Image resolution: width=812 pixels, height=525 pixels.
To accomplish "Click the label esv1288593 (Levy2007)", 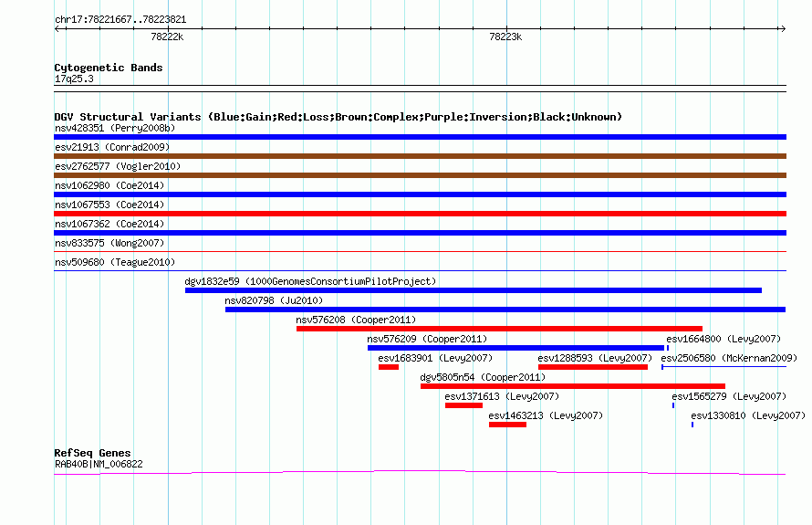I will click(595, 358).
